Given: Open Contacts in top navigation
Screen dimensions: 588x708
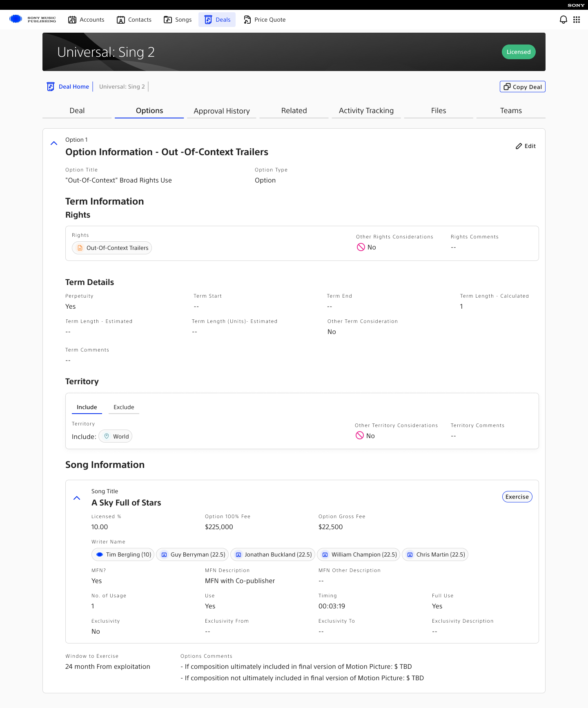Looking at the screenshot, I should (x=134, y=20).
